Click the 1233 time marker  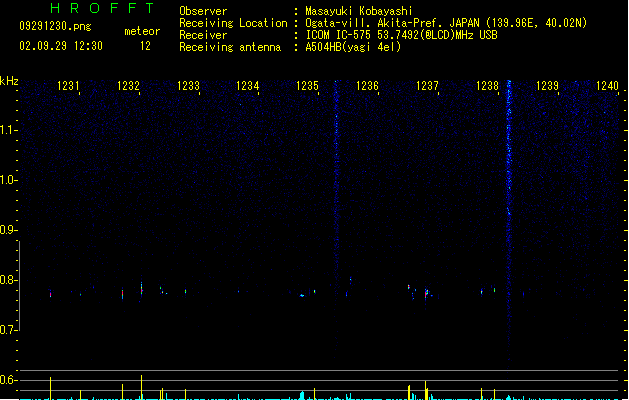(x=188, y=85)
